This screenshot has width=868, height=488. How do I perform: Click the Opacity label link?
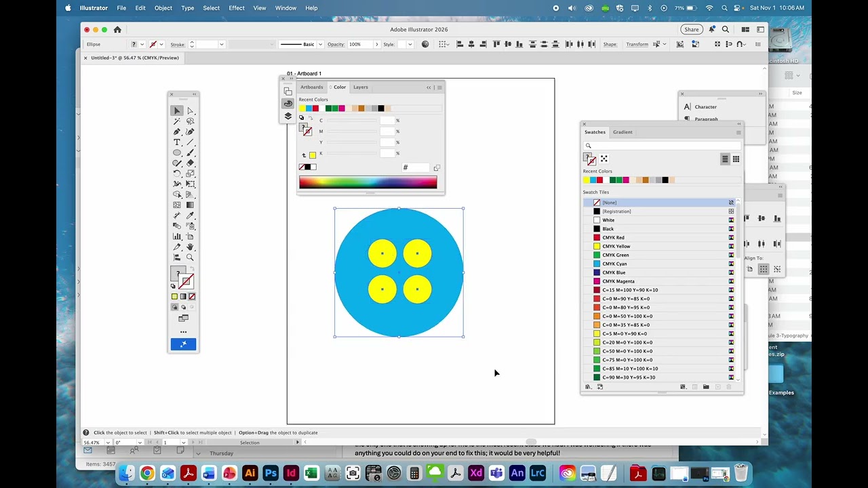(336, 45)
